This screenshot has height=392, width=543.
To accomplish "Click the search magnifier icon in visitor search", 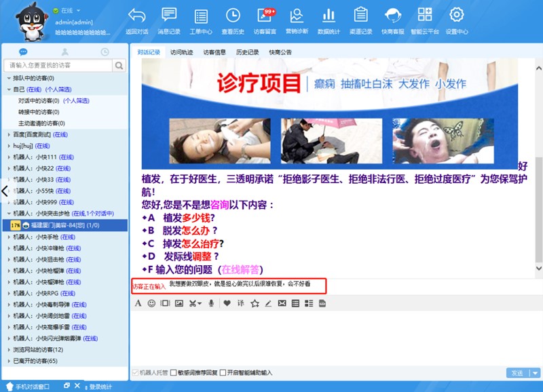I will click(x=119, y=66).
